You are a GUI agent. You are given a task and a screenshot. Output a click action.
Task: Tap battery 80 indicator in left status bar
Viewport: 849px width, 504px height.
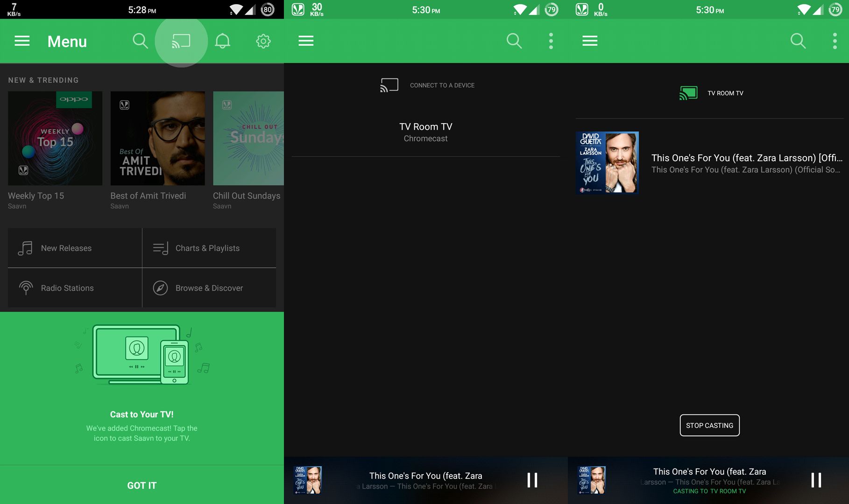point(268,9)
